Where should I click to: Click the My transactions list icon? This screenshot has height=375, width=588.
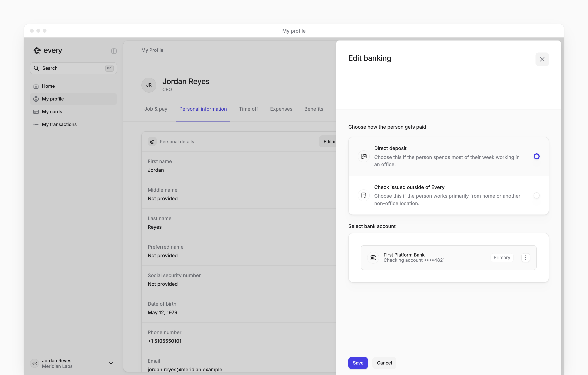point(36,124)
